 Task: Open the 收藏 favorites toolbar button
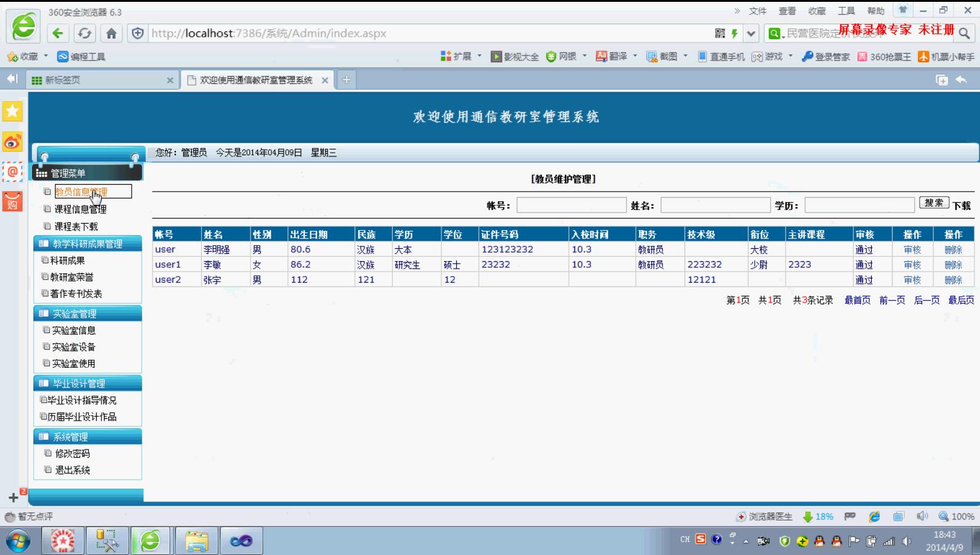pos(28,56)
